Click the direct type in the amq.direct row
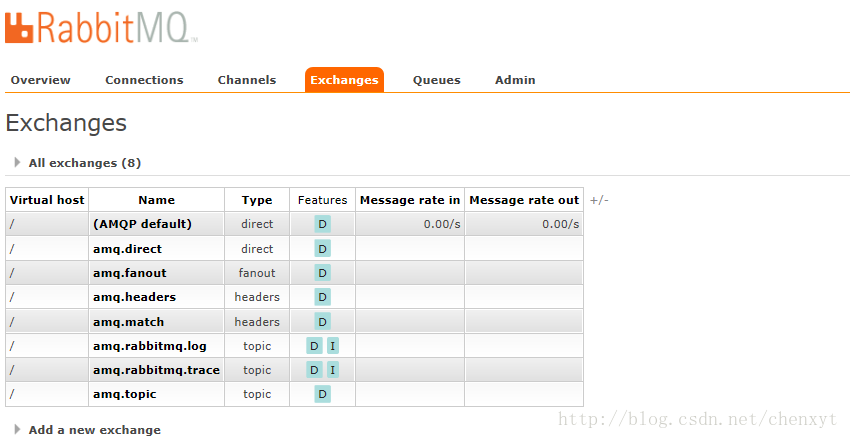This screenshot has width=850, height=439. (257, 249)
